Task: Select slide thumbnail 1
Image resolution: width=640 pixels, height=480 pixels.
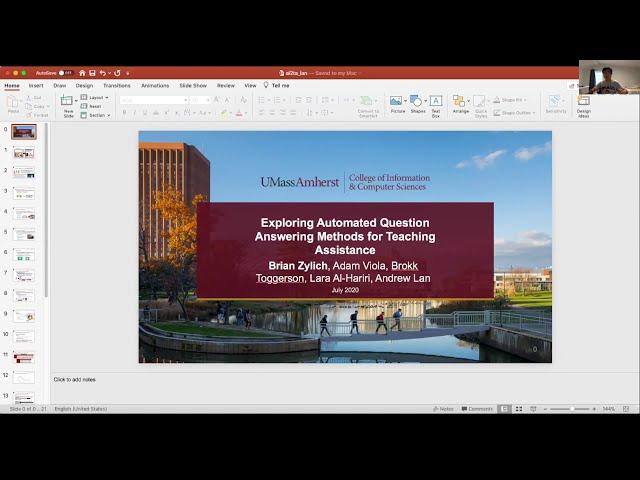Action: [24, 153]
